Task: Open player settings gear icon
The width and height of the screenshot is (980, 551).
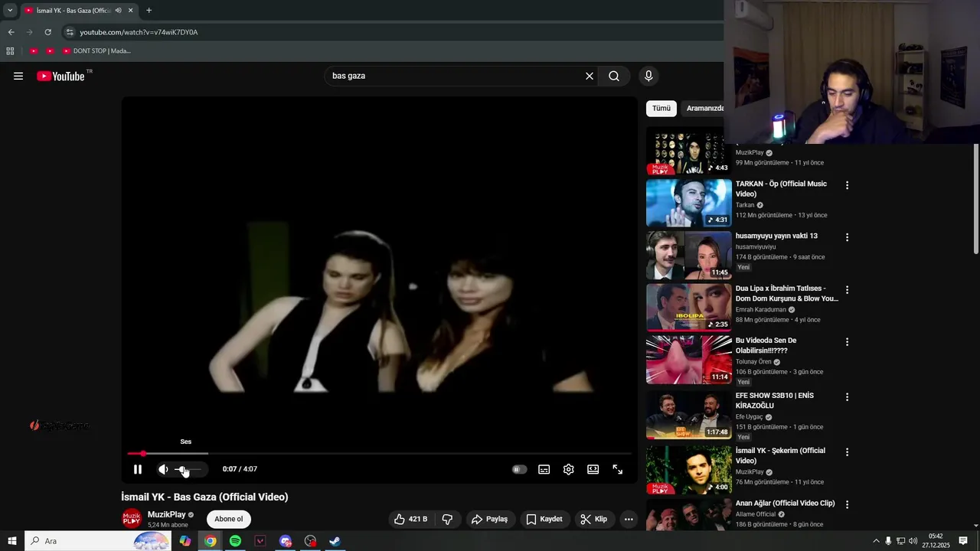Action: pos(568,469)
